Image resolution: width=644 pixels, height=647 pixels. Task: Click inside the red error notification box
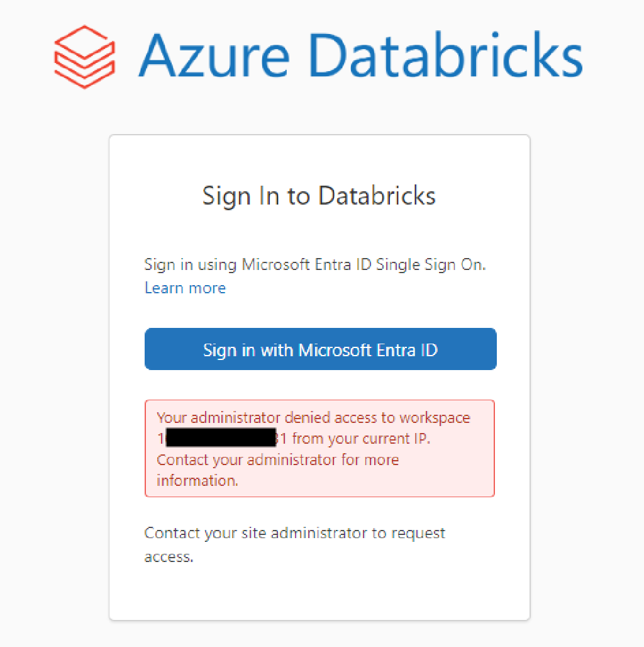pyautogui.click(x=319, y=448)
